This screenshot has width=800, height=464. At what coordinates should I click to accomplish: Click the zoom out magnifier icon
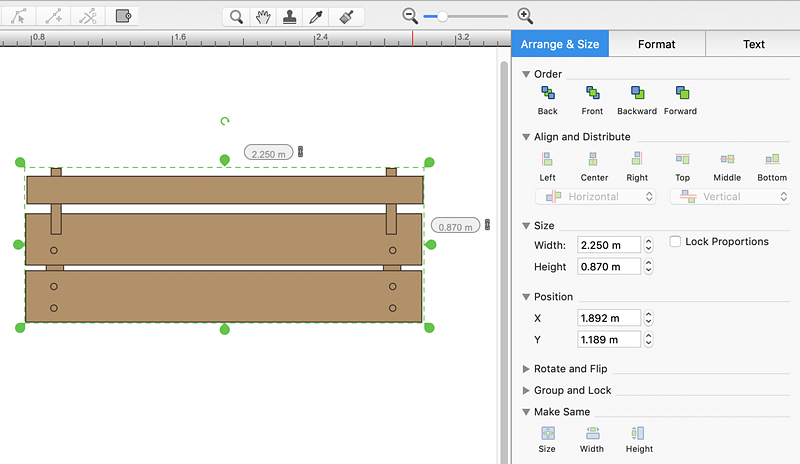tap(410, 16)
